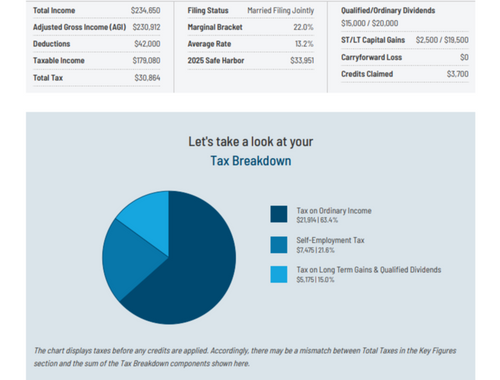
Task: Click the Carryforward Loss value $0
Action: [464, 57]
